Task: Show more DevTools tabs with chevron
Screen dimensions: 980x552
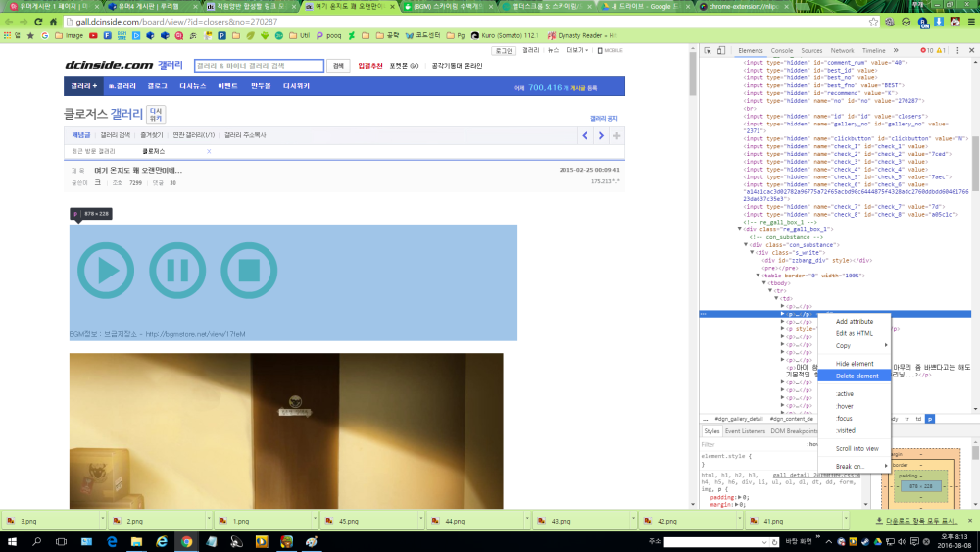Action: (x=896, y=50)
